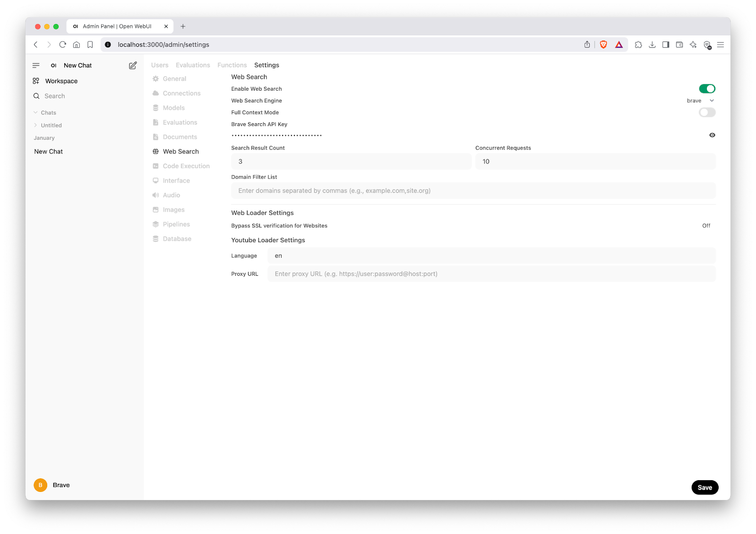The height and width of the screenshot is (534, 756).
Task: Click the Search option in sidebar
Action: coord(55,96)
